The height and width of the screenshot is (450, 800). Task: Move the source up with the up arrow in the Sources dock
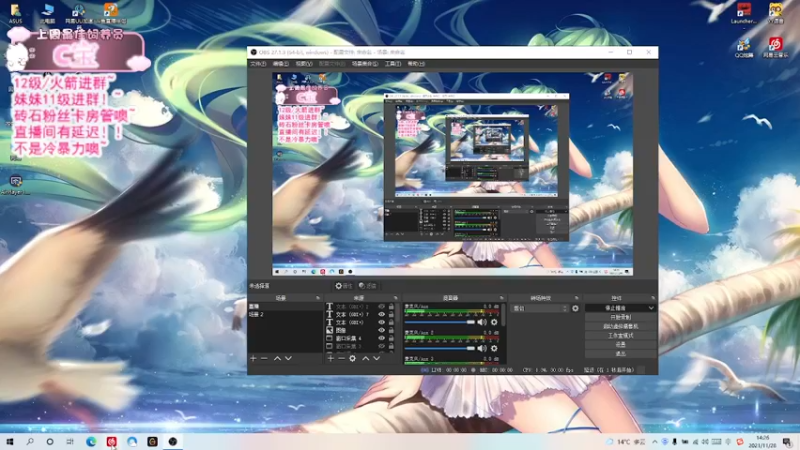click(365, 359)
